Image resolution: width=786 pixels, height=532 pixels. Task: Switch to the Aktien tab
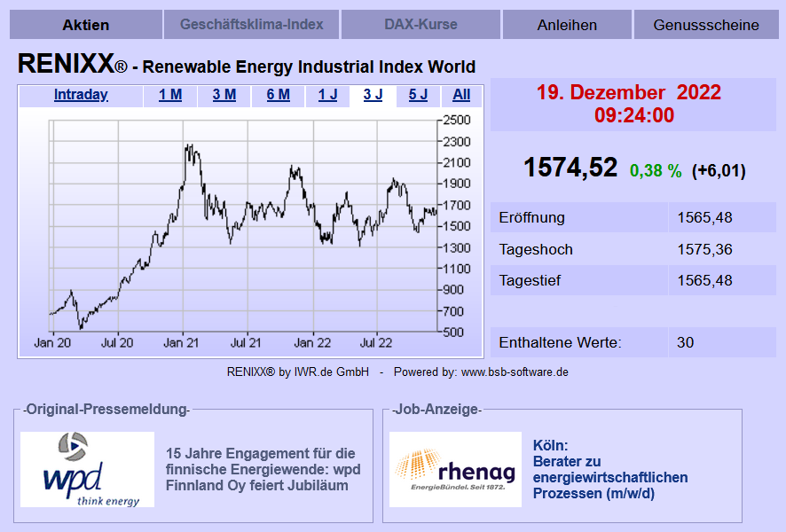[86, 25]
